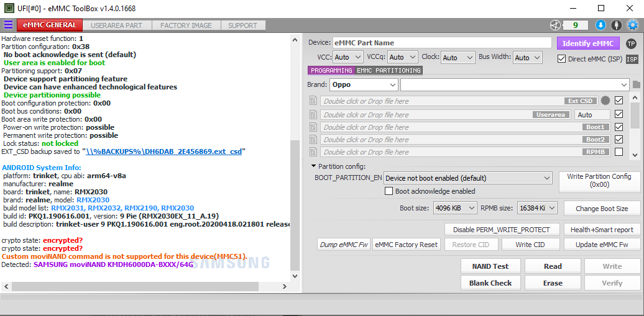Click the Ext CSD row gear icon
Image resolution: width=644 pixels, height=316 pixels.
point(605,101)
